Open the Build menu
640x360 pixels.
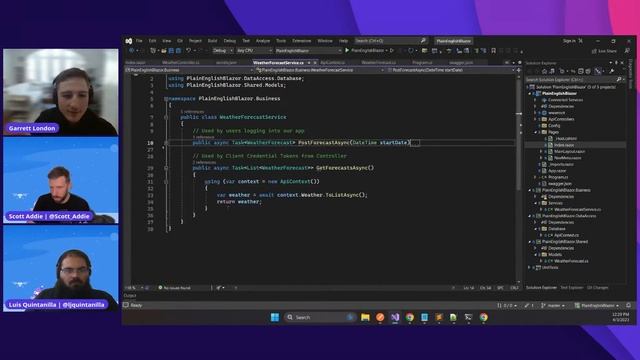212,41
